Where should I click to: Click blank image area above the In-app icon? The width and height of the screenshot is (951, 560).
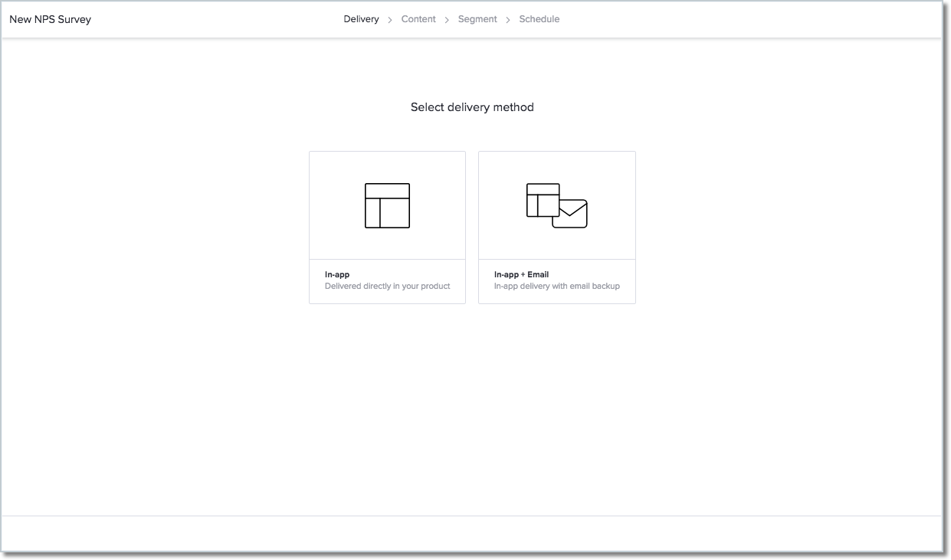click(387, 166)
